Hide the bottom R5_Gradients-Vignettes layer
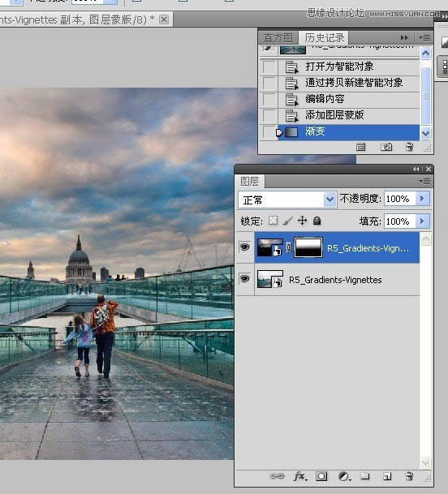This screenshot has width=448, height=494. click(245, 279)
